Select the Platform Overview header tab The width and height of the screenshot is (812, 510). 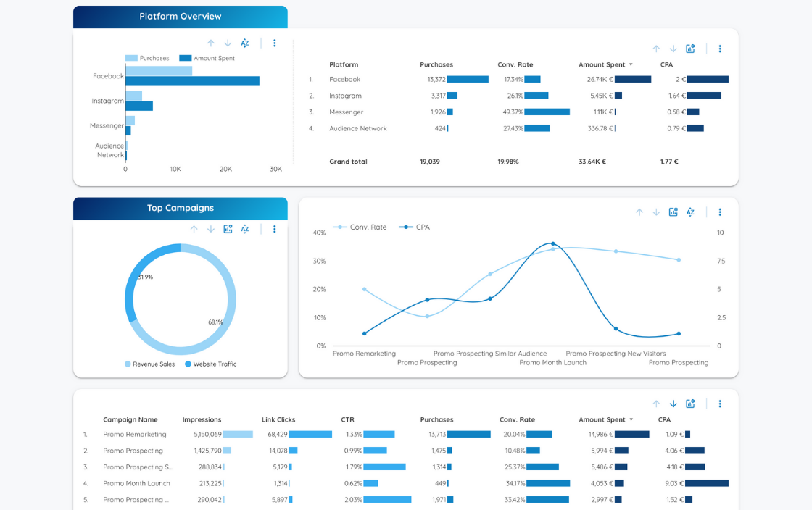181,17
